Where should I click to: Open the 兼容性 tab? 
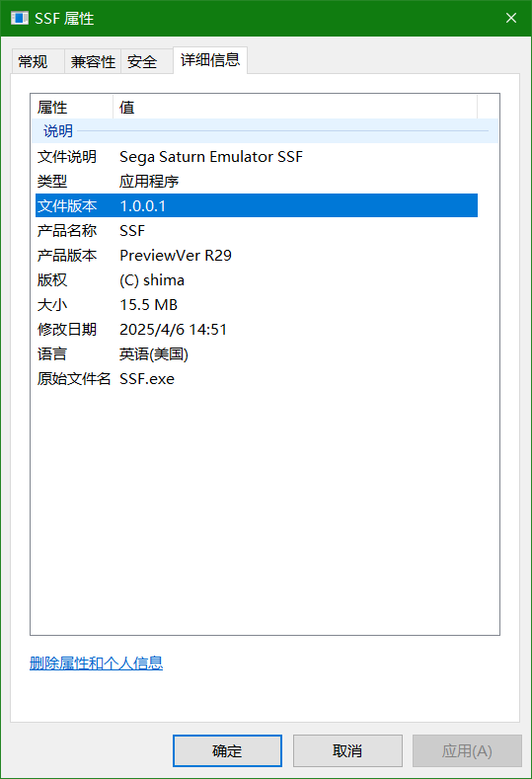pos(93,61)
